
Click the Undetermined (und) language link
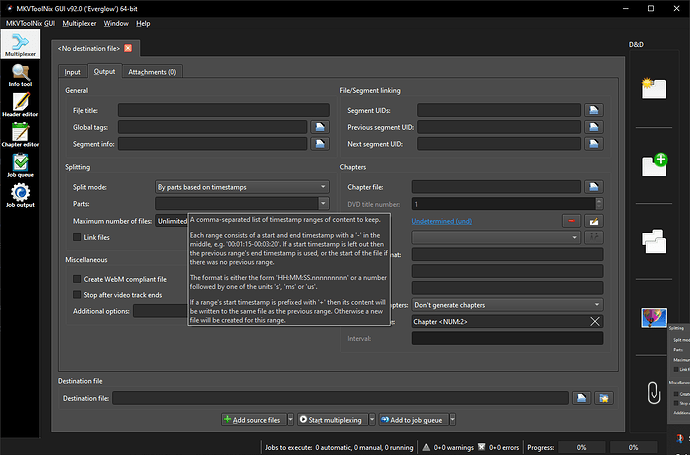[441, 220]
